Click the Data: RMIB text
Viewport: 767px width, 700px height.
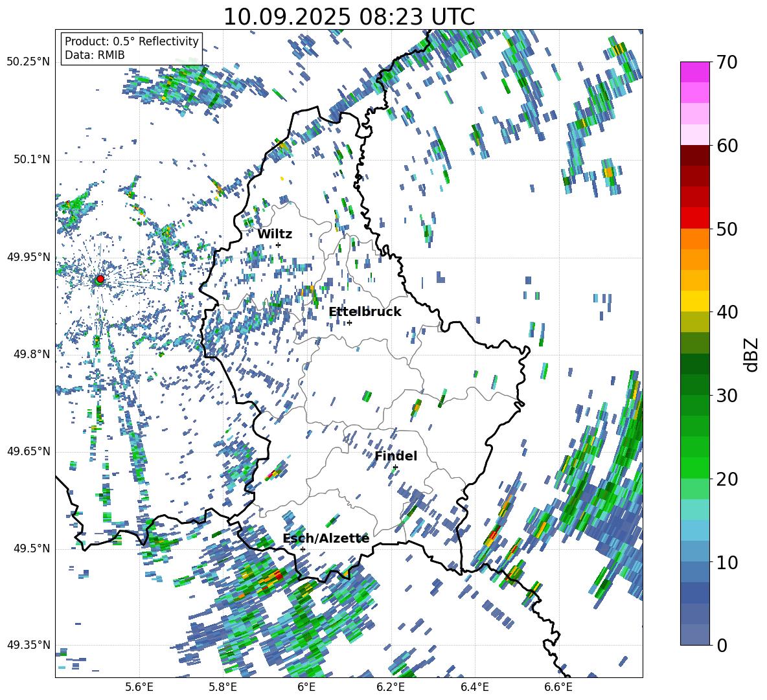95,55
